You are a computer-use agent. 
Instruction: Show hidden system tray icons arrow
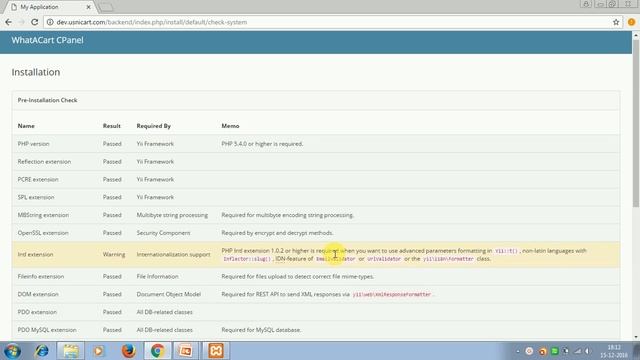point(518,351)
